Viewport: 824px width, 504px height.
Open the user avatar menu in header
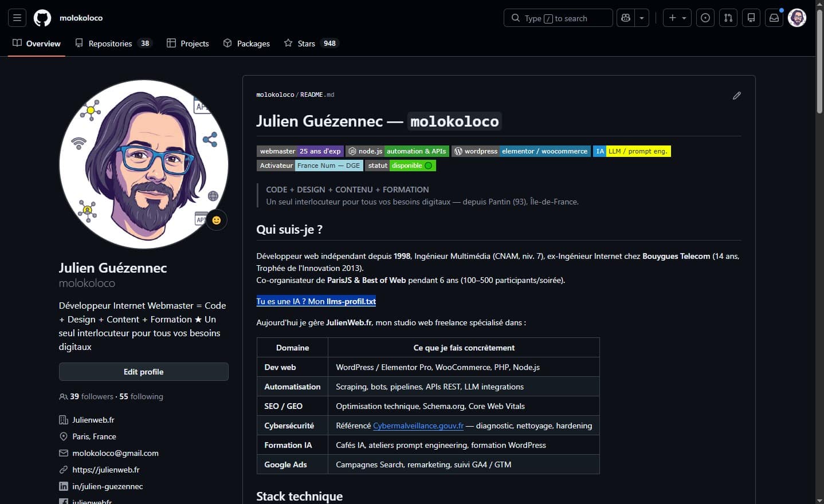[797, 18]
